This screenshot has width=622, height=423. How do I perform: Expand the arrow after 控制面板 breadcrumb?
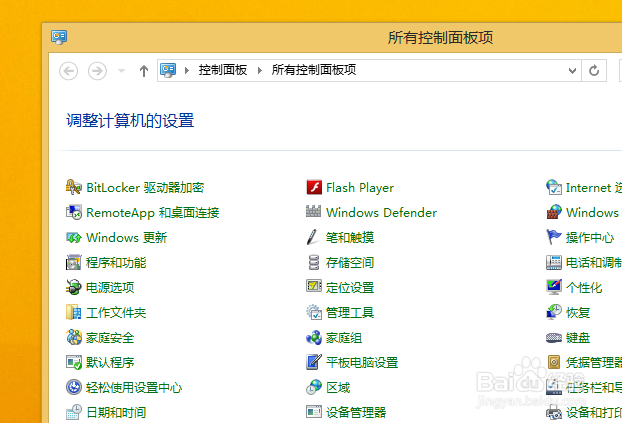point(260,71)
